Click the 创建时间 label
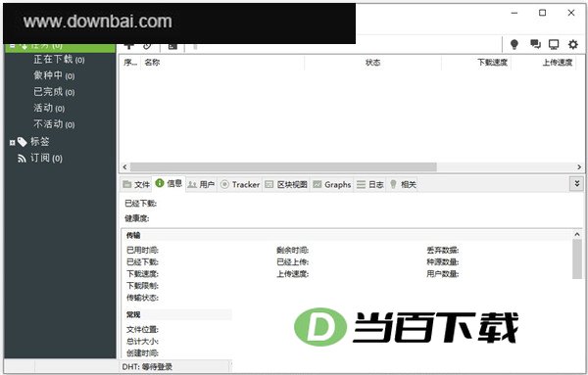Image resolution: width=588 pixels, height=375 pixels. (x=142, y=352)
